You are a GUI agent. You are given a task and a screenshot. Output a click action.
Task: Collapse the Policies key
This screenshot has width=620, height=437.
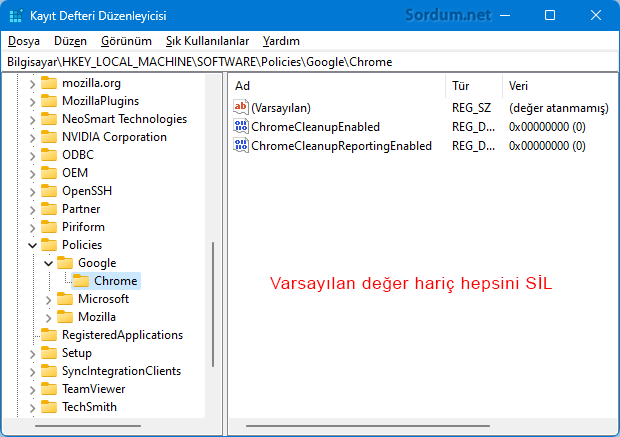tap(32, 246)
